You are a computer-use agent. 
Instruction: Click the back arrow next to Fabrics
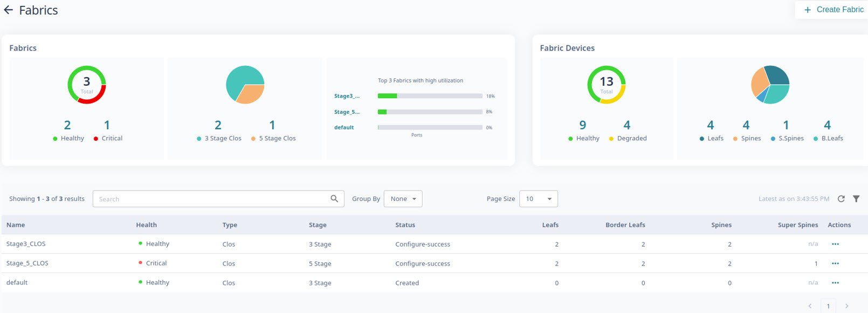(9, 10)
